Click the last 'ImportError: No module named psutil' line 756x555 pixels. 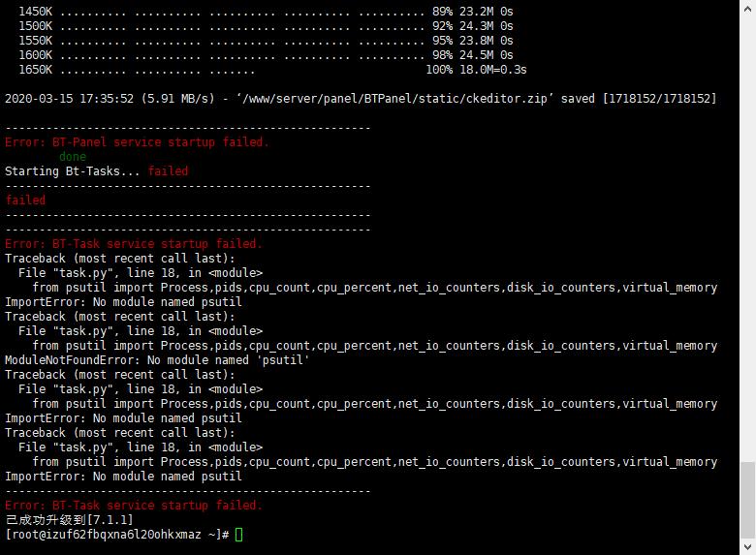pos(123,477)
